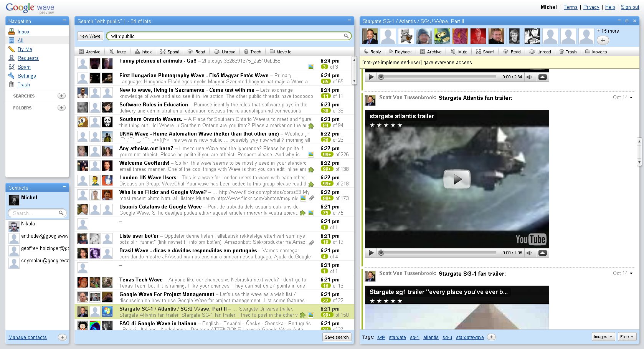Click the wrench Settings icon
Image resolution: width=644 pixels, height=349 pixels.
[x=12, y=76]
